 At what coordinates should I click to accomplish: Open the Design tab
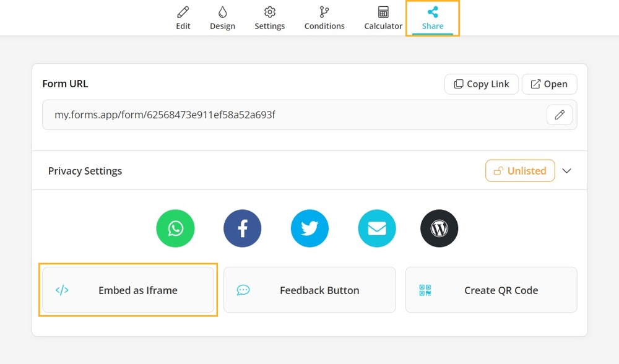click(x=222, y=18)
